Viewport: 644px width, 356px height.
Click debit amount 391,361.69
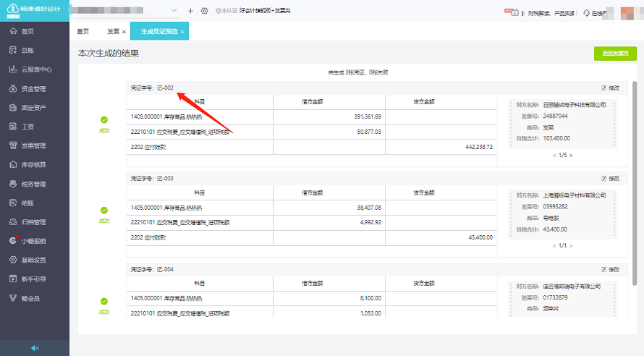pyautogui.click(x=368, y=116)
